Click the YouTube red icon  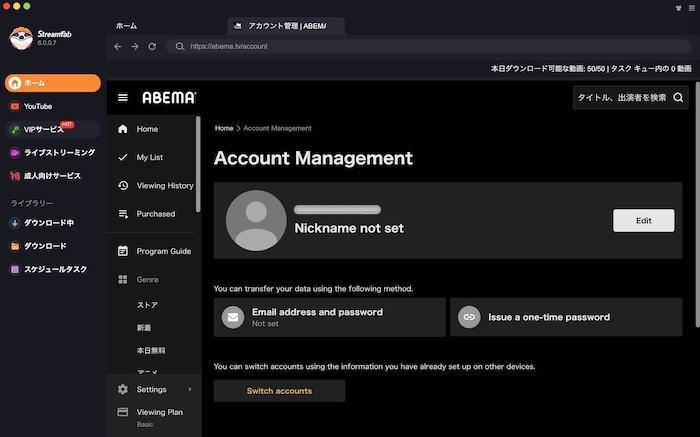(x=15, y=106)
